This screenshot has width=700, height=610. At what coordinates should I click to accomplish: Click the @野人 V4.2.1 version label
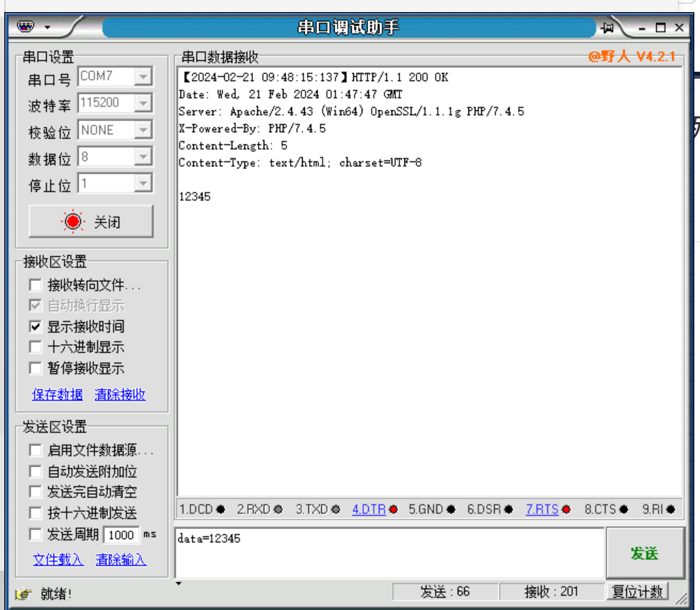coord(632,56)
